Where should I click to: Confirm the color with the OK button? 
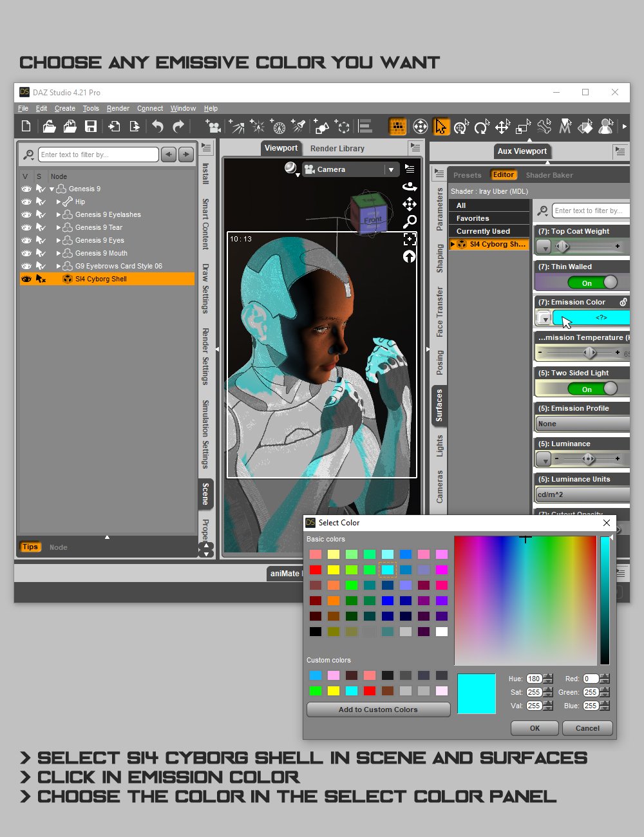(x=534, y=728)
